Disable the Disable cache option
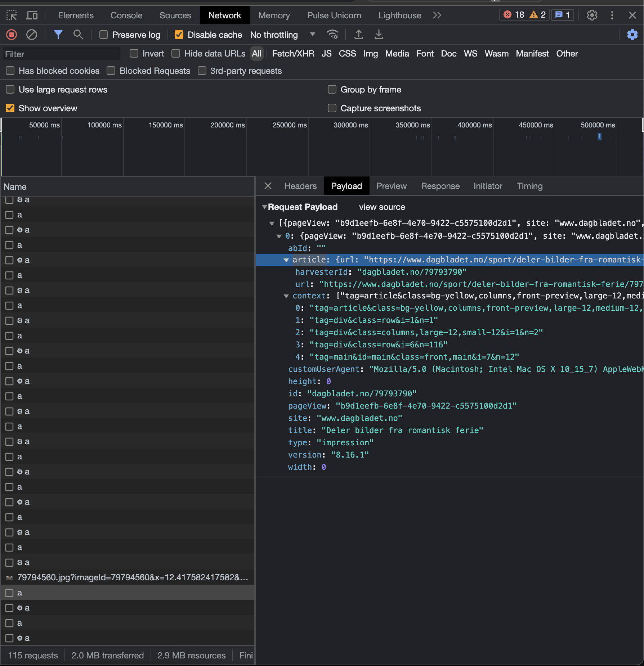Viewport: 644px width, 666px height. [179, 35]
